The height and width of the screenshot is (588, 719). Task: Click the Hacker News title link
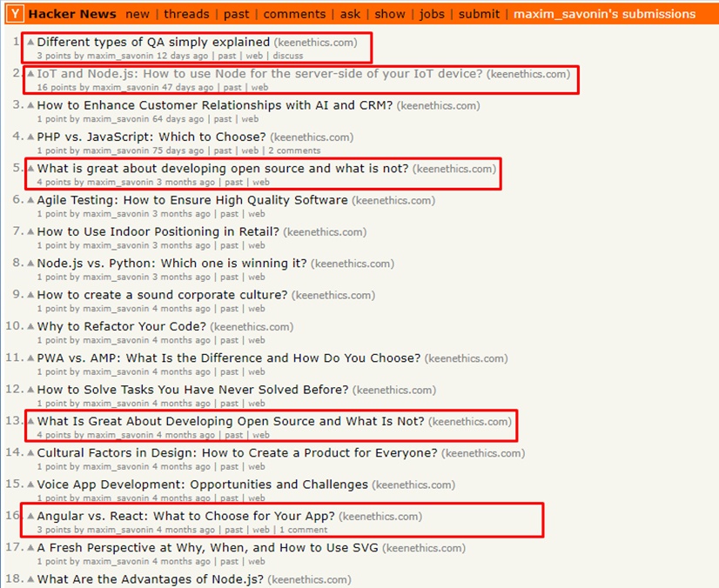73,14
